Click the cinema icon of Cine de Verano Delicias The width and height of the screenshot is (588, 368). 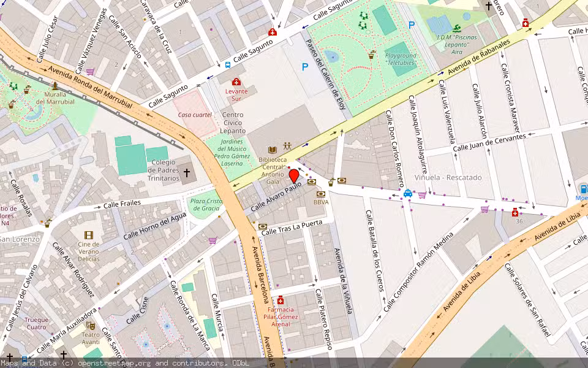[x=89, y=235]
